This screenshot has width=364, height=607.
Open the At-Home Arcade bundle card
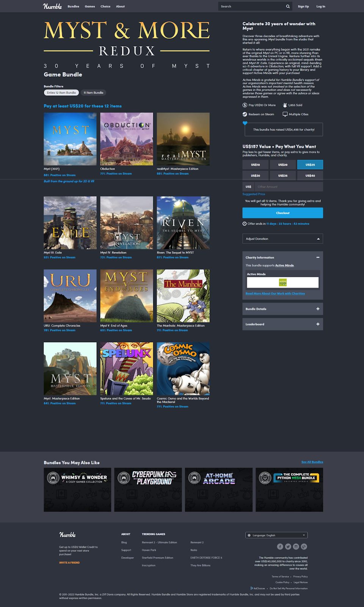(219, 490)
